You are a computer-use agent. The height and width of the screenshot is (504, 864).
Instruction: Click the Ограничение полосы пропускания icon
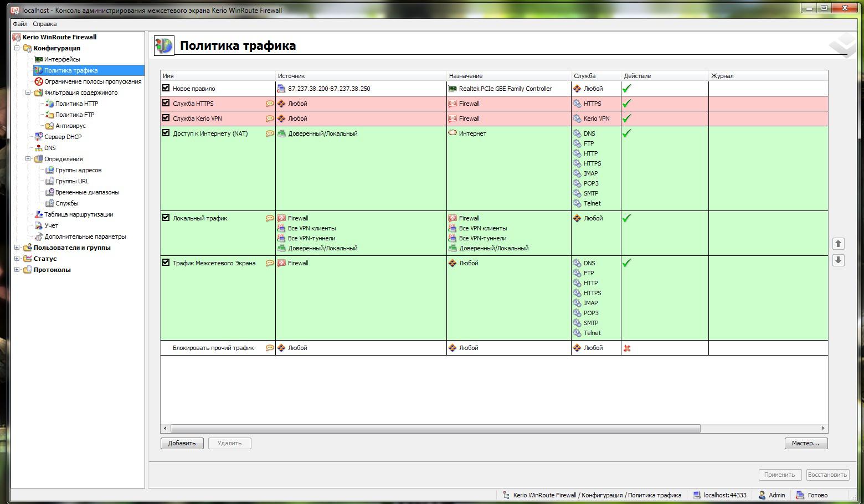coord(39,81)
